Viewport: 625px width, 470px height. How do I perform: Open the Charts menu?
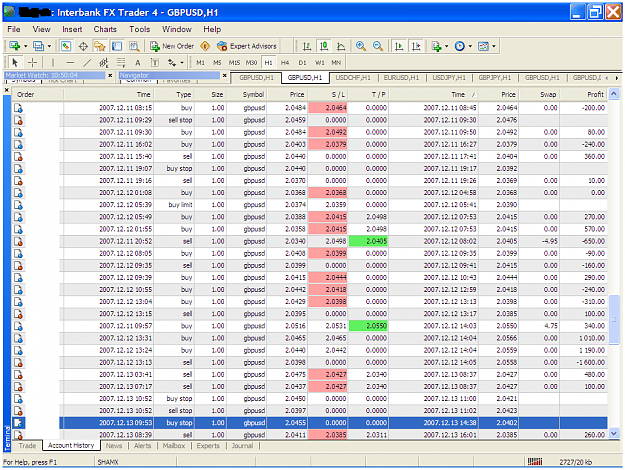point(105,29)
